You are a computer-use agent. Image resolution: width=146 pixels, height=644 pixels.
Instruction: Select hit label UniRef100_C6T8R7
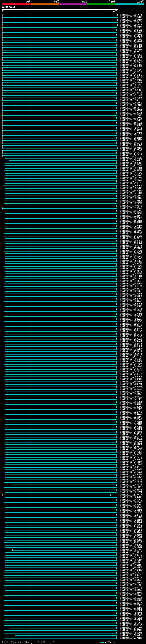tap(131, 37)
